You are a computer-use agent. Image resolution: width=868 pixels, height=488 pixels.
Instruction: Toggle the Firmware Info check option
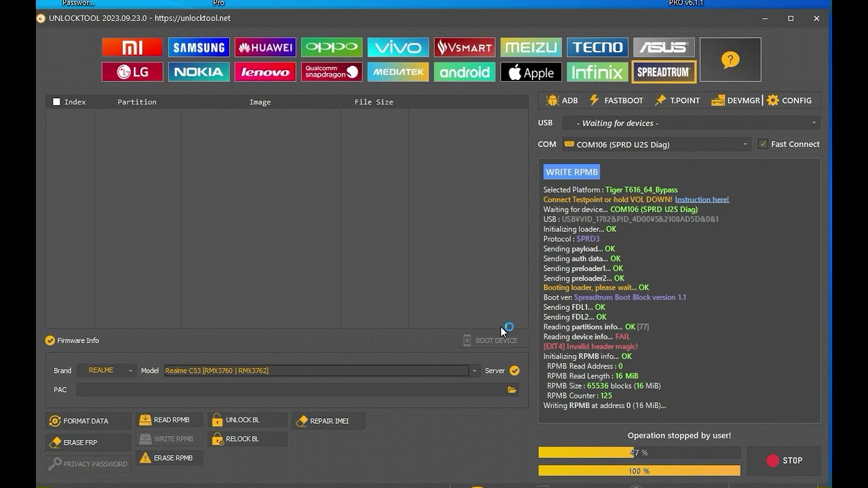50,340
